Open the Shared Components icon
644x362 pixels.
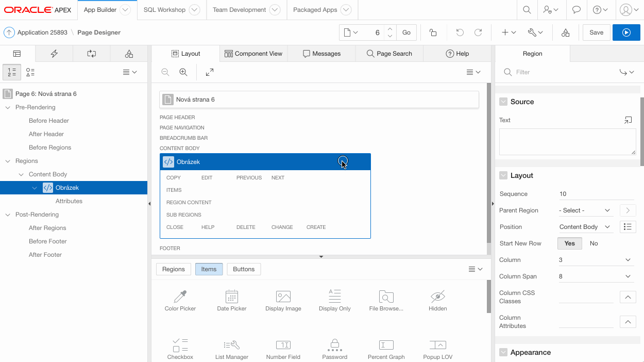pos(565,32)
